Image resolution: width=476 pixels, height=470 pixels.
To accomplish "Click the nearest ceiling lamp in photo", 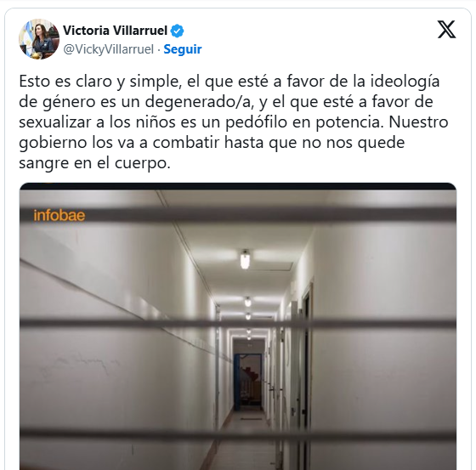I will coord(245,259).
